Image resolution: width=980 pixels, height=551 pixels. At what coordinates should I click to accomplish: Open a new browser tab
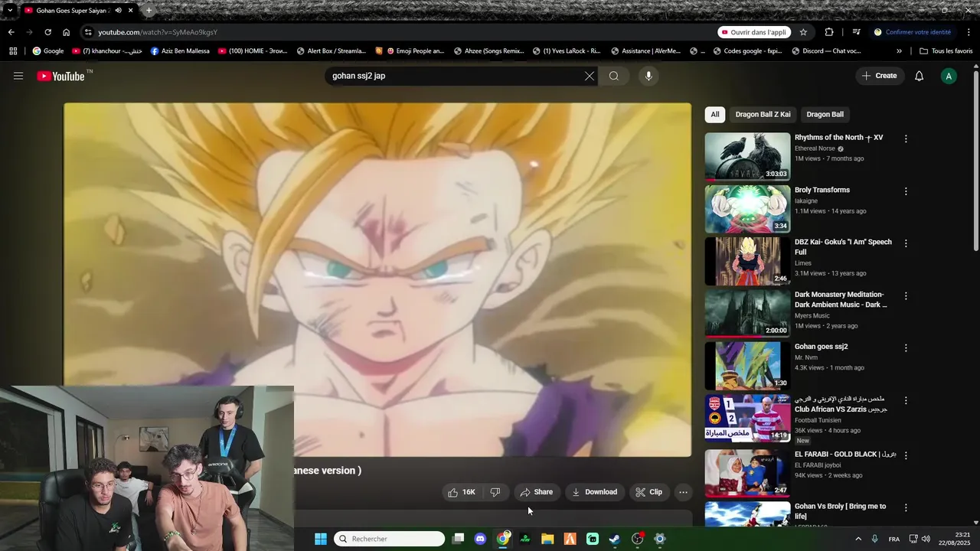[x=149, y=11]
